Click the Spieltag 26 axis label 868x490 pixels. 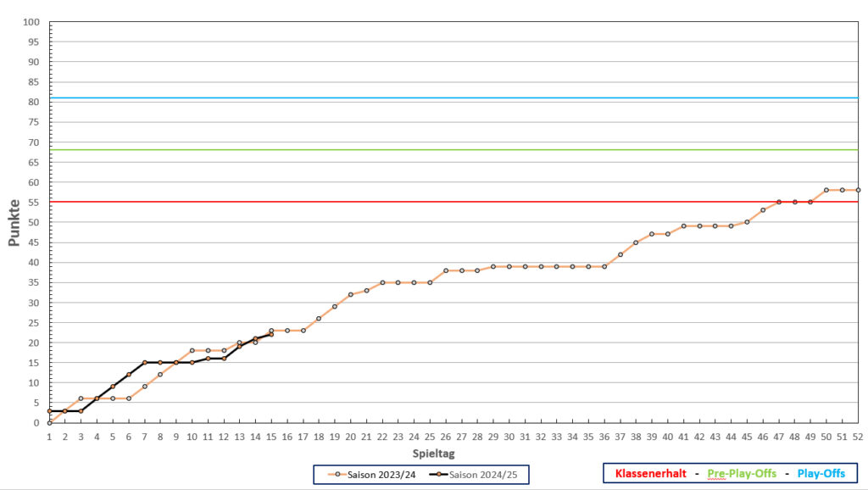tap(446, 437)
